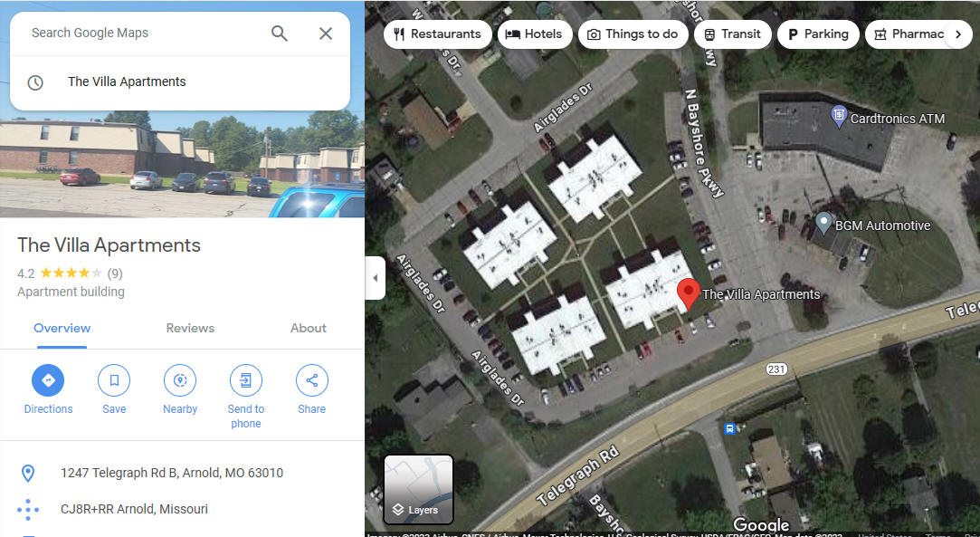Clear the search with the X icon

point(326,34)
